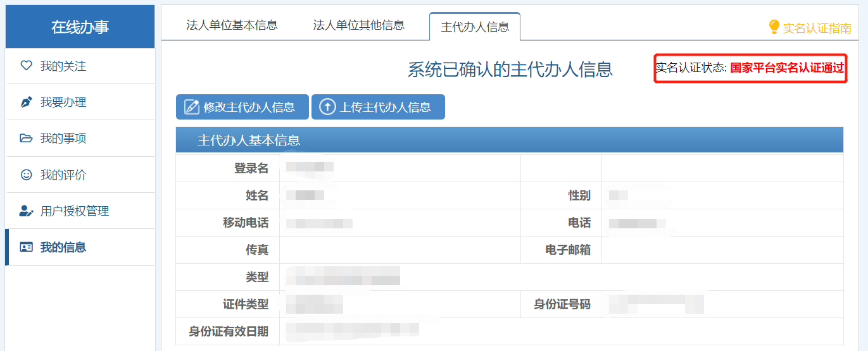This screenshot has height=351, width=868.
Task: Open the 法人单位其他信息 tab
Action: 358,25
